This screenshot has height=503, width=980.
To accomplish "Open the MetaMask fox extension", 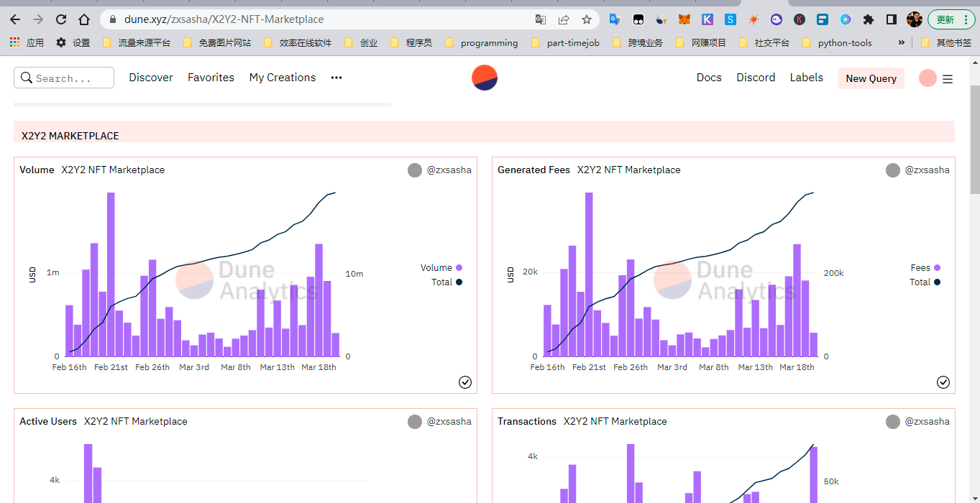I will tap(684, 19).
